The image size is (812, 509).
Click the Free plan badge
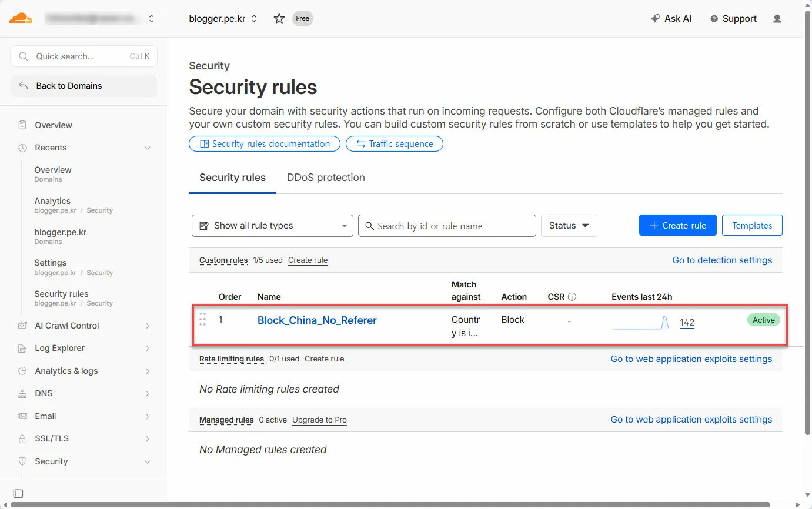[x=302, y=19]
